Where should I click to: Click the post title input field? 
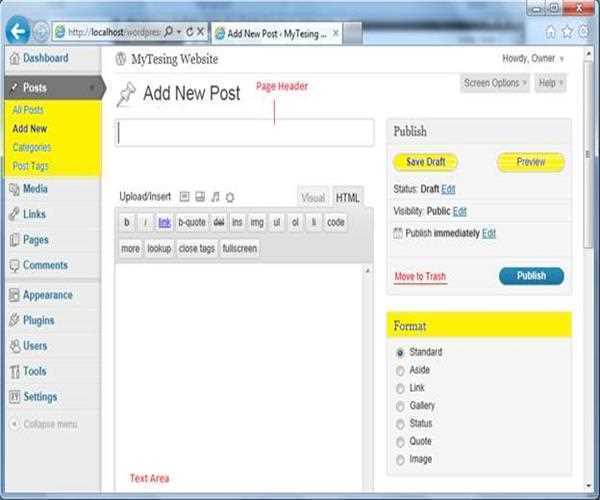point(245,133)
